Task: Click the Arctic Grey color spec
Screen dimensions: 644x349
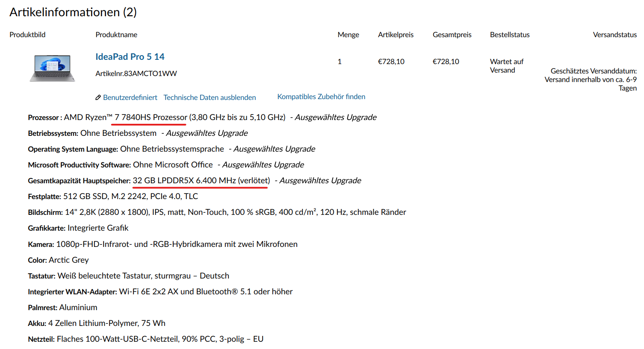Action: (58, 260)
